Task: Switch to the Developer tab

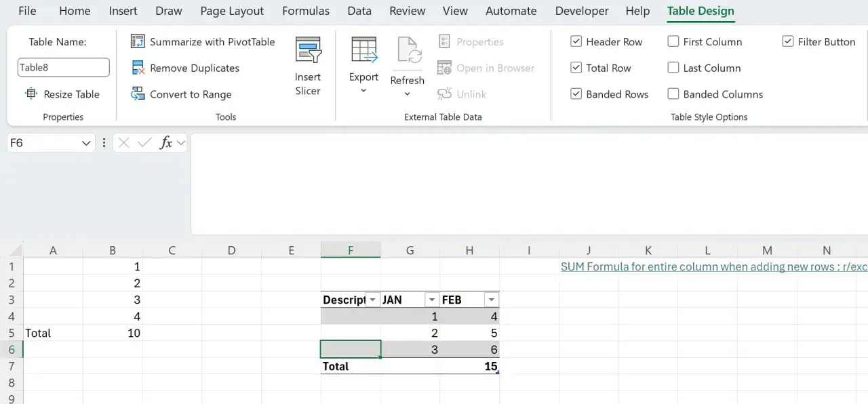Action: point(581,11)
